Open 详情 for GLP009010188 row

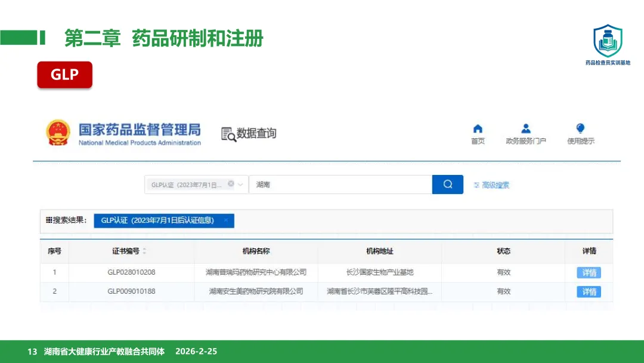point(589,292)
